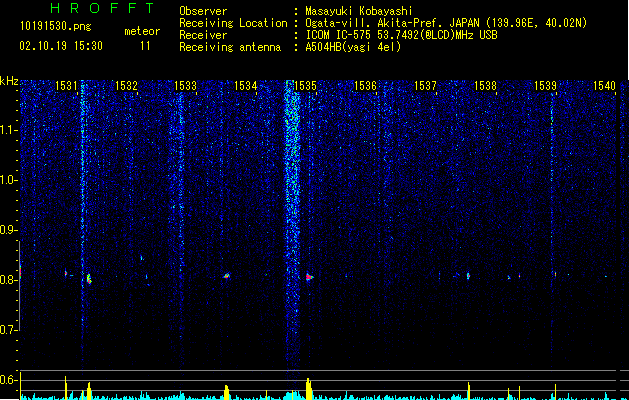The width and height of the screenshot is (629, 400).
Task: Click the meteor count value 11
Action: coord(145,46)
